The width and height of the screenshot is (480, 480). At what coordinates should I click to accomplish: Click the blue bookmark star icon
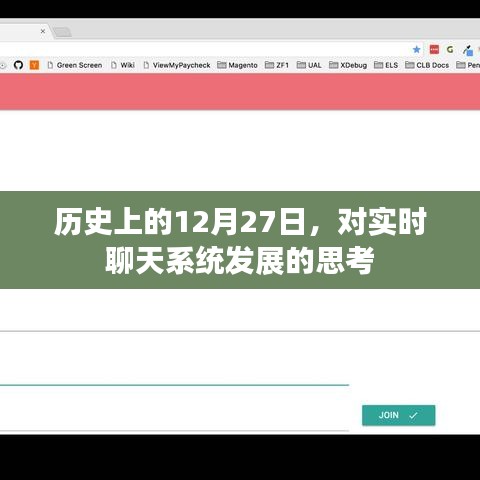pyautogui.click(x=416, y=50)
